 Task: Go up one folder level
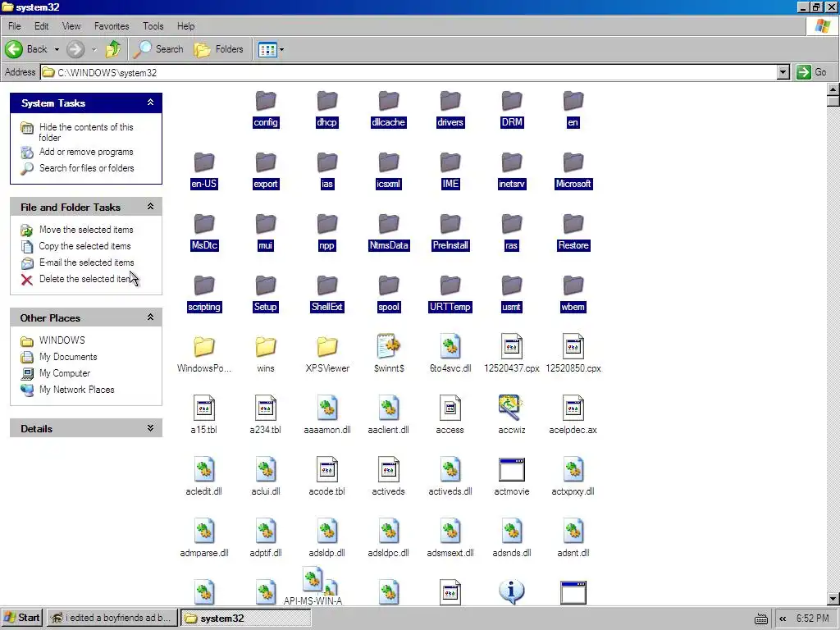113,49
